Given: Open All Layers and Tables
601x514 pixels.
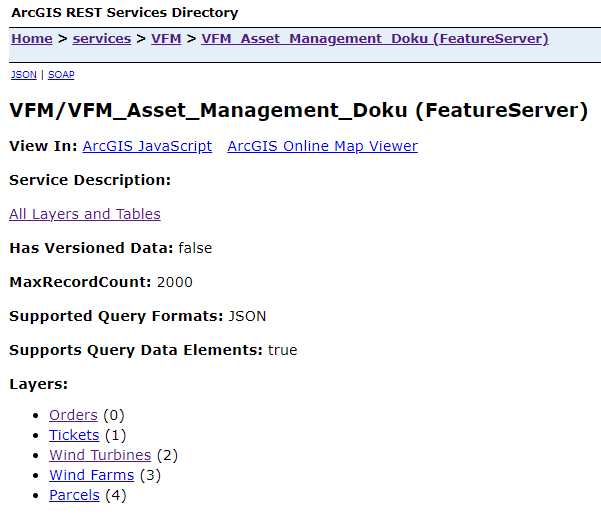Looking at the screenshot, I should (x=84, y=214).
